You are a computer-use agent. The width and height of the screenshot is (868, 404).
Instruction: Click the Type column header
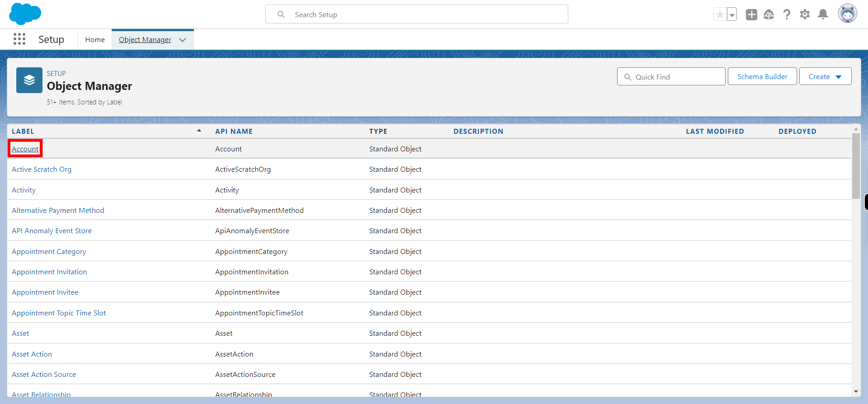click(378, 132)
